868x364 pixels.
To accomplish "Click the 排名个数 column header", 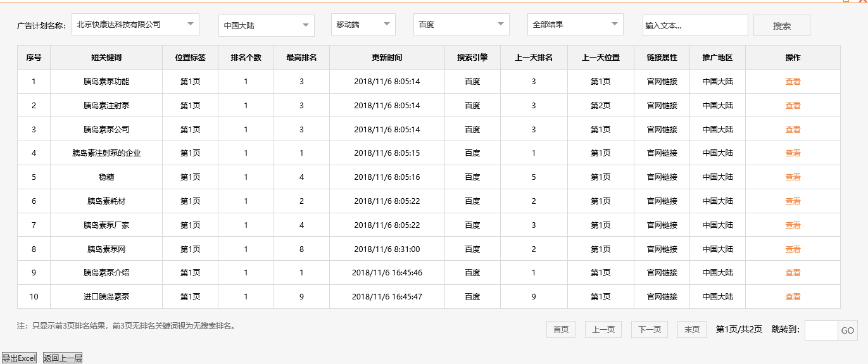I will 246,57.
